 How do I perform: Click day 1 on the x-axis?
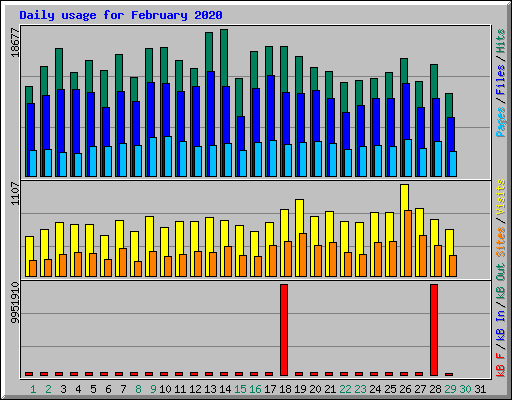click(33, 389)
